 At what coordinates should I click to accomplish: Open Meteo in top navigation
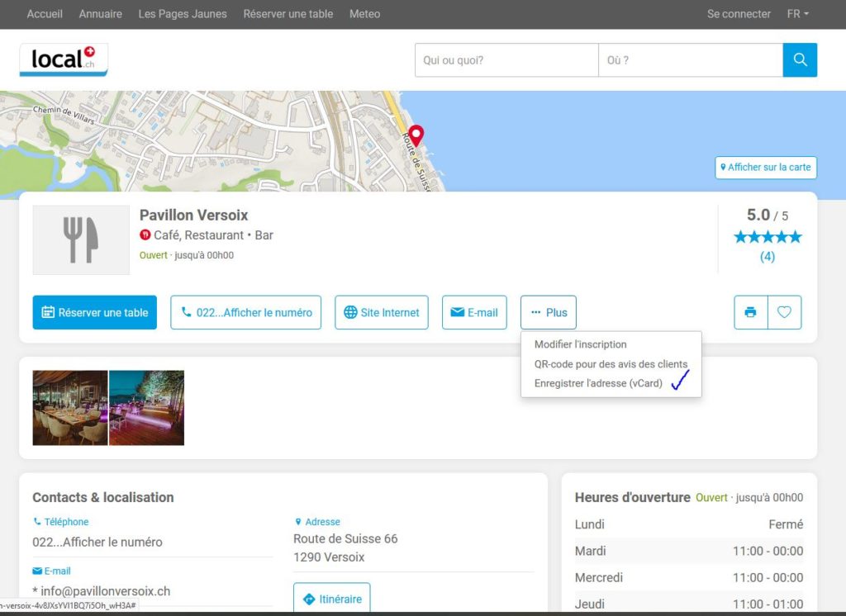coord(364,14)
